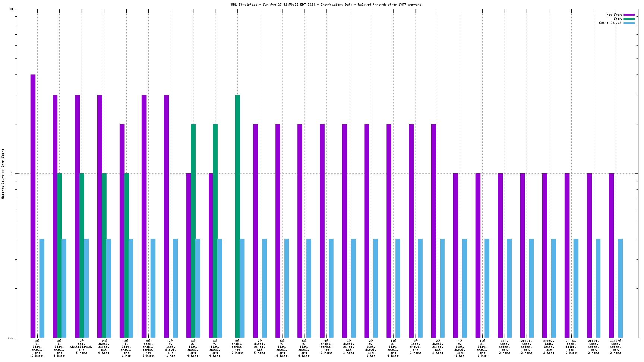Click the y-axis label '1'
The height and width of the screenshot is (362, 644).
[x=12, y=174]
